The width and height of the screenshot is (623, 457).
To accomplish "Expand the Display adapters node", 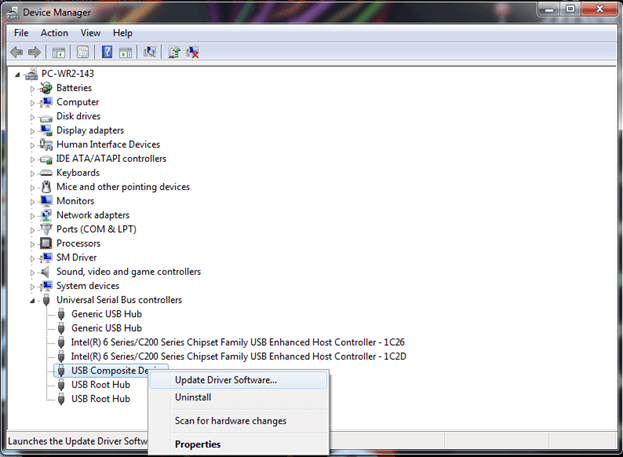I will (33, 131).
